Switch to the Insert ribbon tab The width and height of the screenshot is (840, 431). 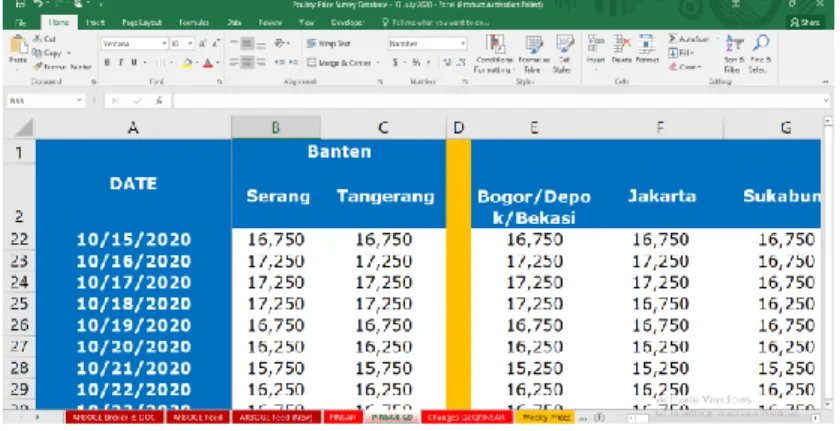pyautogui.click(x=95, y=22)
